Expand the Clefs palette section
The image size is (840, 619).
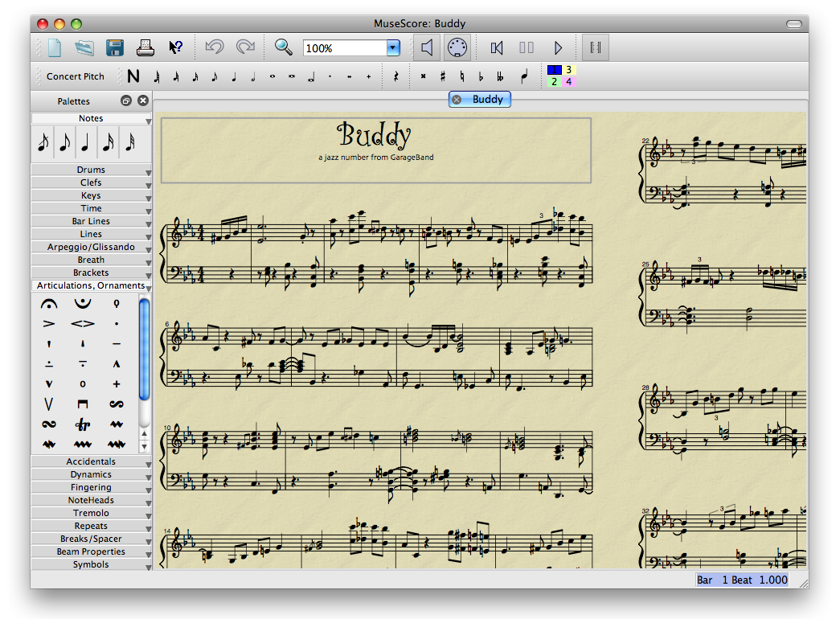[91, 182]
